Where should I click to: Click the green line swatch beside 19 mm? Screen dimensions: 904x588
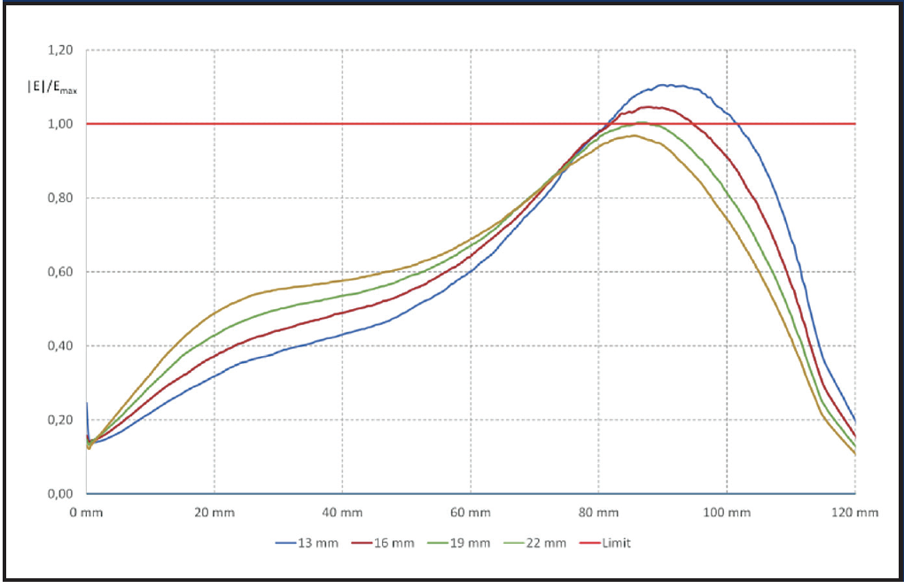pos(438,543)
